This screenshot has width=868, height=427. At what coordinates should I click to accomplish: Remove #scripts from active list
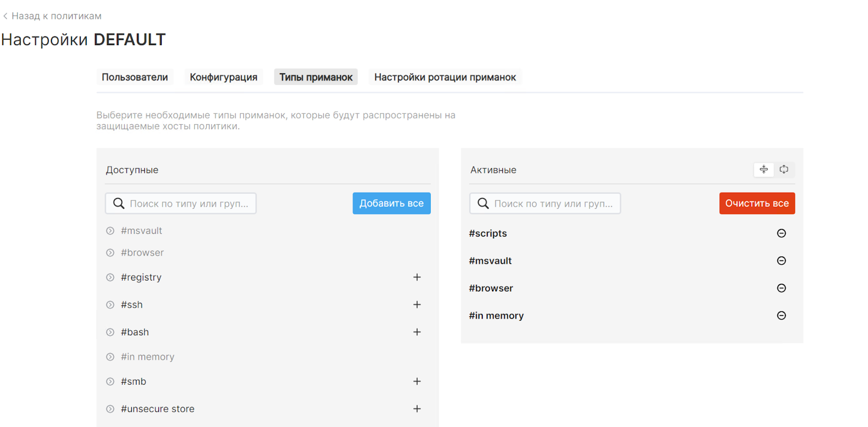781,233
